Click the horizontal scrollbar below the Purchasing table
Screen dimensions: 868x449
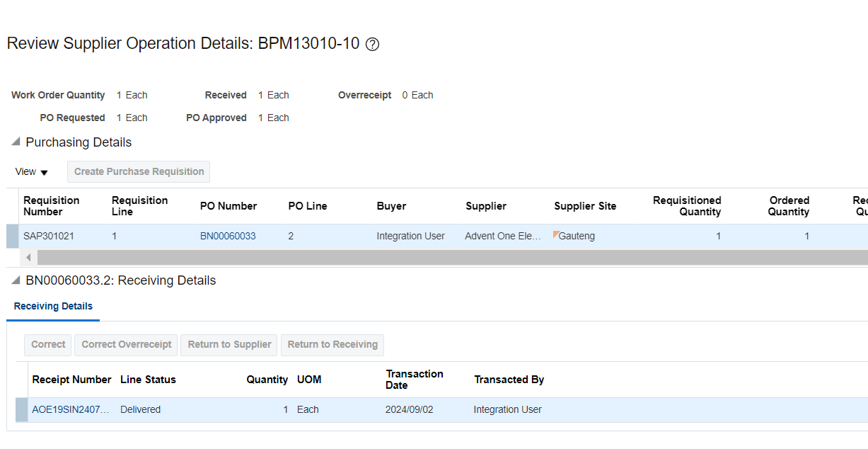424,257
